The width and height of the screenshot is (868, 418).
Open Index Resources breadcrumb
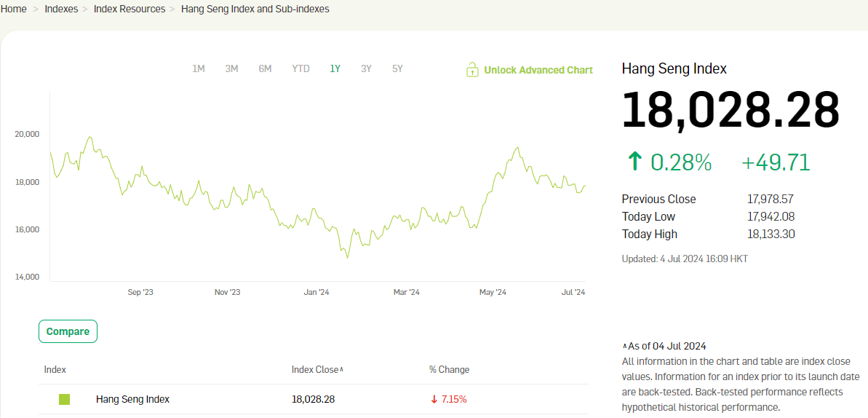click(130, 9)
